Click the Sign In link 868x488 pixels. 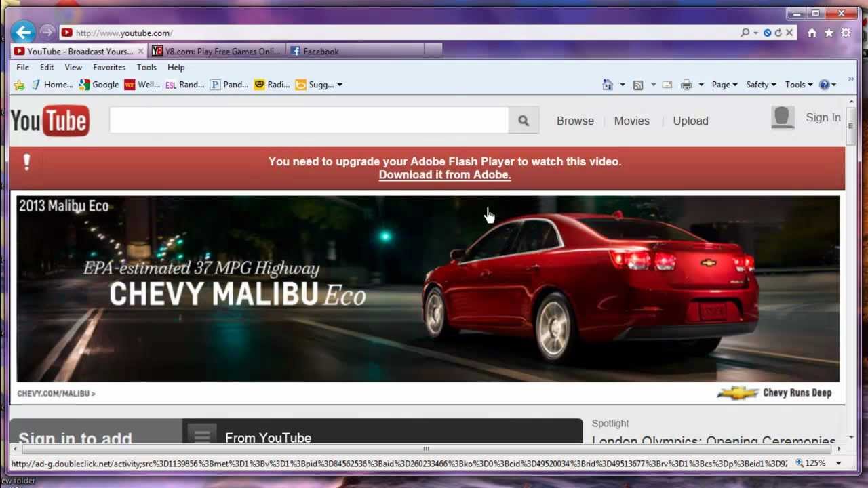(823, 117)
